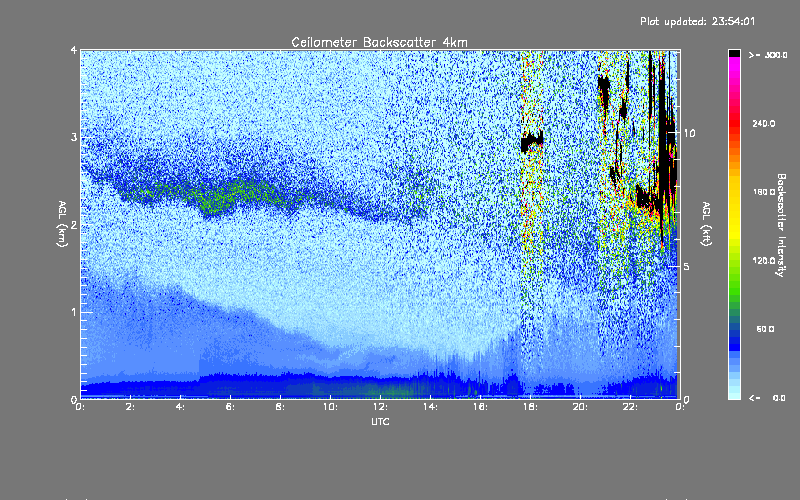Pick the black top cell of colorbar
The width and height of the screenshot is (800, 500).
(x=734, y=53)
